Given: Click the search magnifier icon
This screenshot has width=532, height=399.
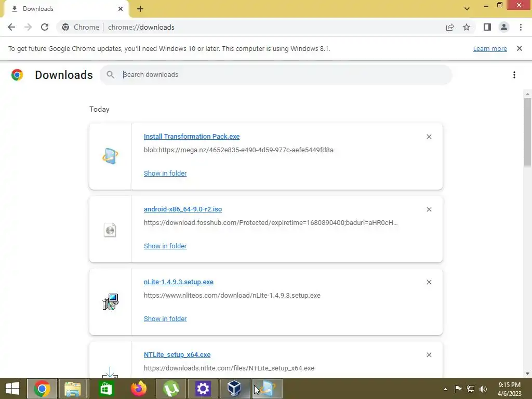Looking at the screenshot, I should click(x=110, y=75).
